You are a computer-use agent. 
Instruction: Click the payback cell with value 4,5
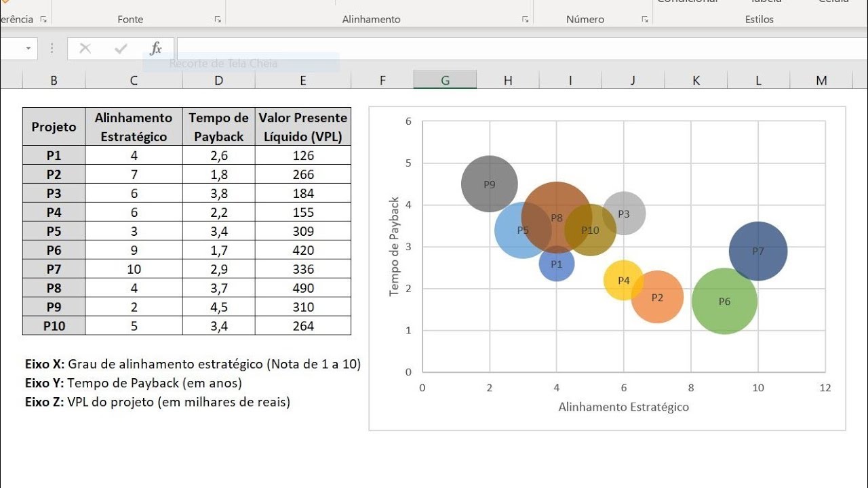click(x=218, y=307)
